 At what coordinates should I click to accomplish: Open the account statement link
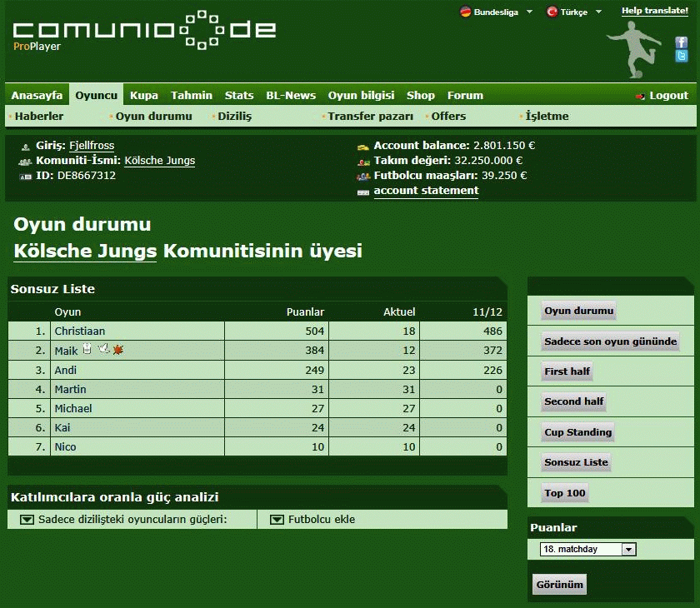tap(426, 191)
